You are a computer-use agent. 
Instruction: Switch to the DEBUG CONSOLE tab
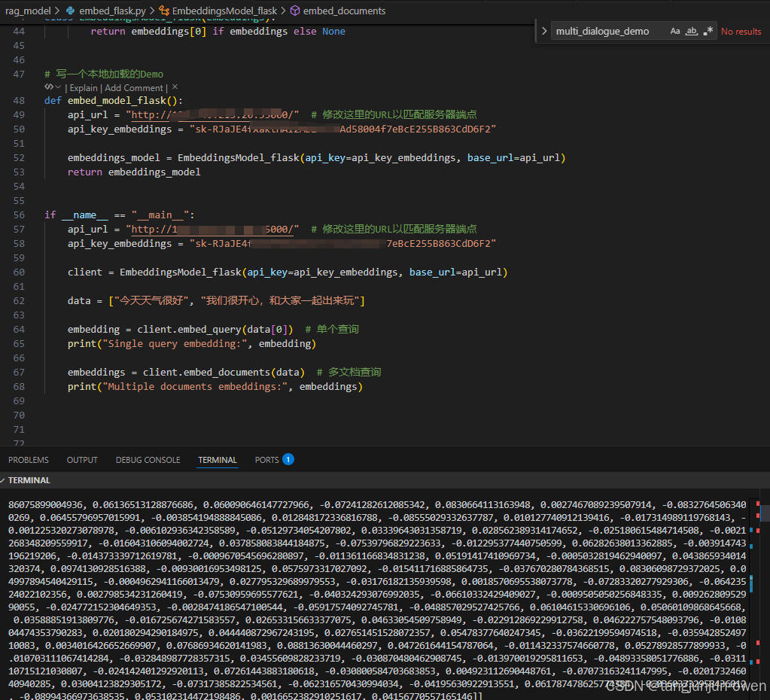point(148,460)
